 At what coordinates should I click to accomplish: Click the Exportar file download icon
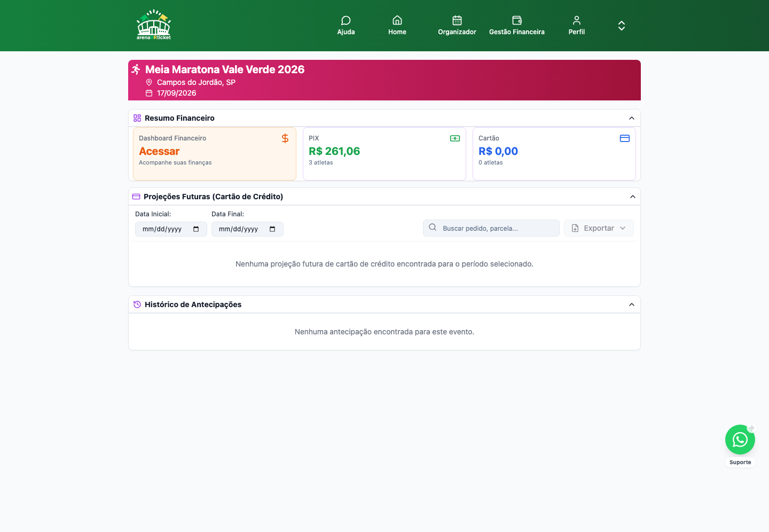coord(575,228)
